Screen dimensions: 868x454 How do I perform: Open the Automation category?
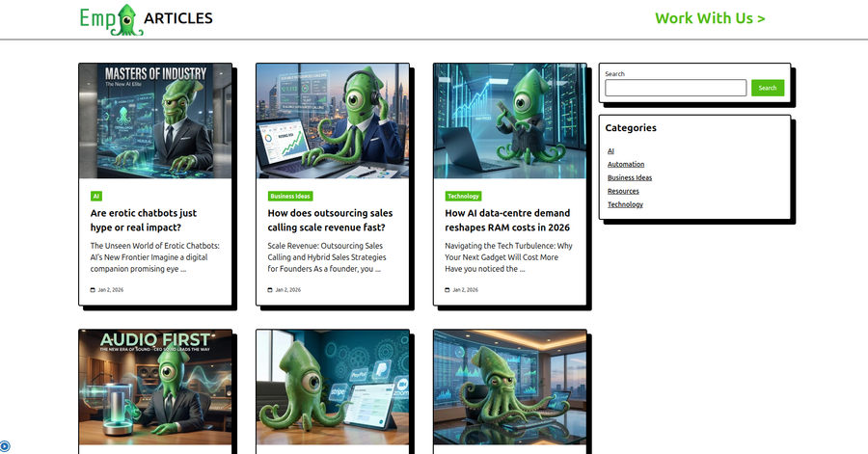[x=625, y=165]
